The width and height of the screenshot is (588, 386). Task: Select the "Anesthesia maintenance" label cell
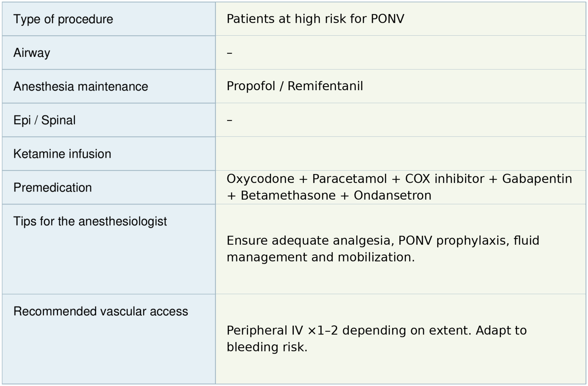click(x=80, y=86)
